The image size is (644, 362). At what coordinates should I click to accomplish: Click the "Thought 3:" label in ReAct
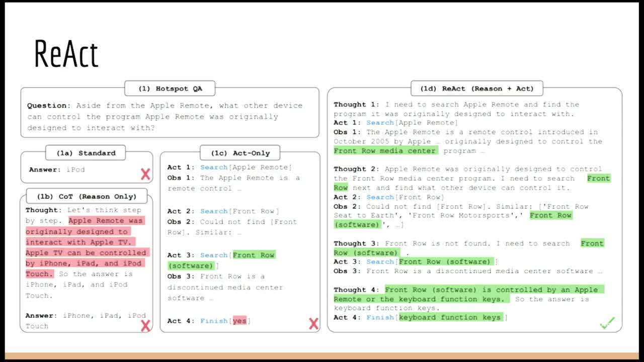click(x=356, y=244)
